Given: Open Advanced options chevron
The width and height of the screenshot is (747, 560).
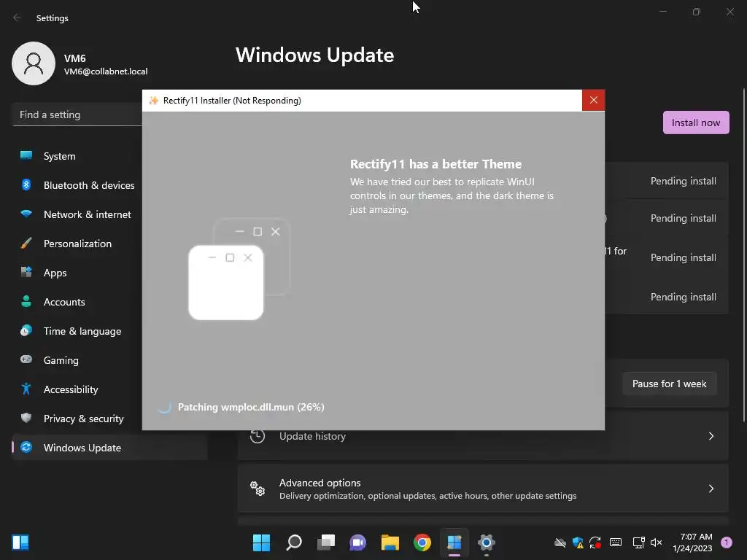Looking at the screenshot, I should point(711,489).
